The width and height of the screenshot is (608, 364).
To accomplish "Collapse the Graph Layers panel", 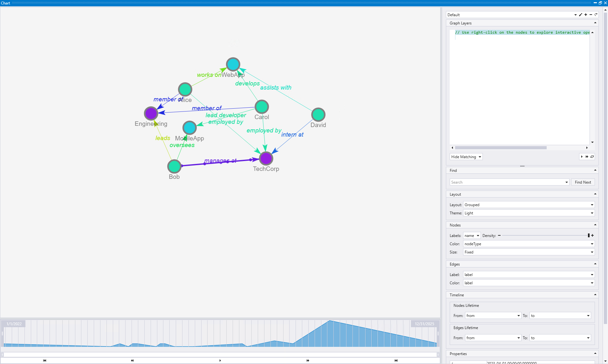I will coord(595,23).
